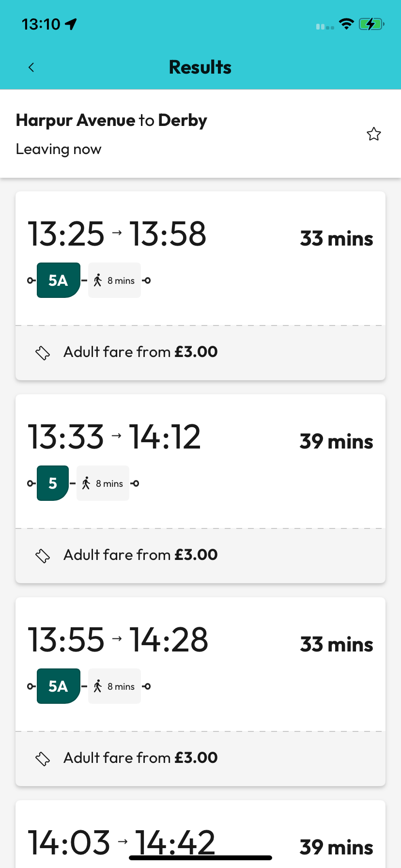Tap Adult fare from £3.00 on third card

(x=140, y=758)
